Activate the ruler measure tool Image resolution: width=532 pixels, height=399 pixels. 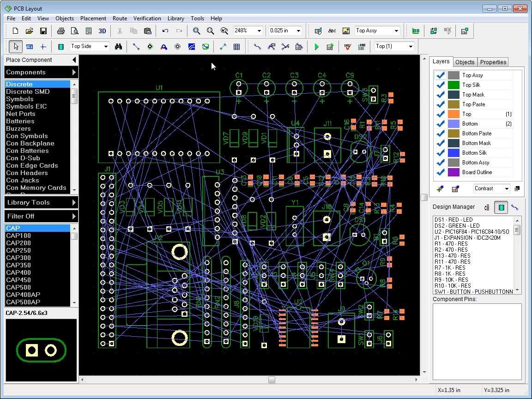(x=30, y=47)
